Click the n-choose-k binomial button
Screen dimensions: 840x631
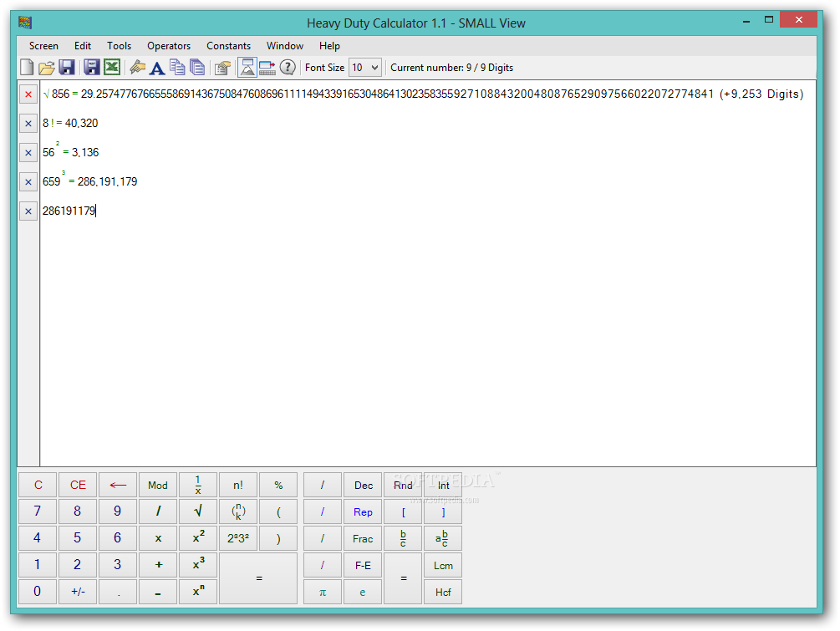[238, 511]
